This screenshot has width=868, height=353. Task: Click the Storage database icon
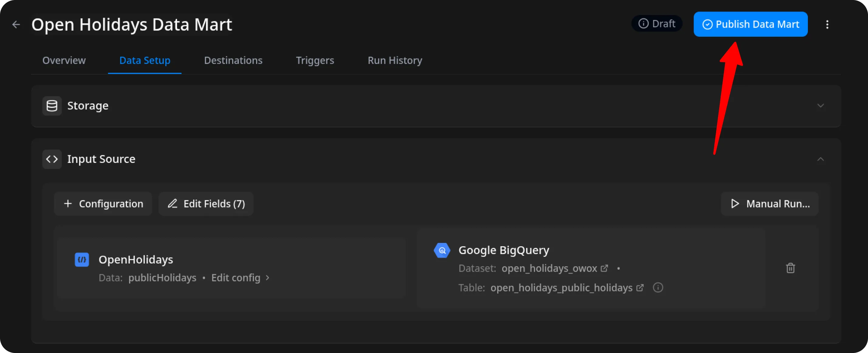coord(52,106)
